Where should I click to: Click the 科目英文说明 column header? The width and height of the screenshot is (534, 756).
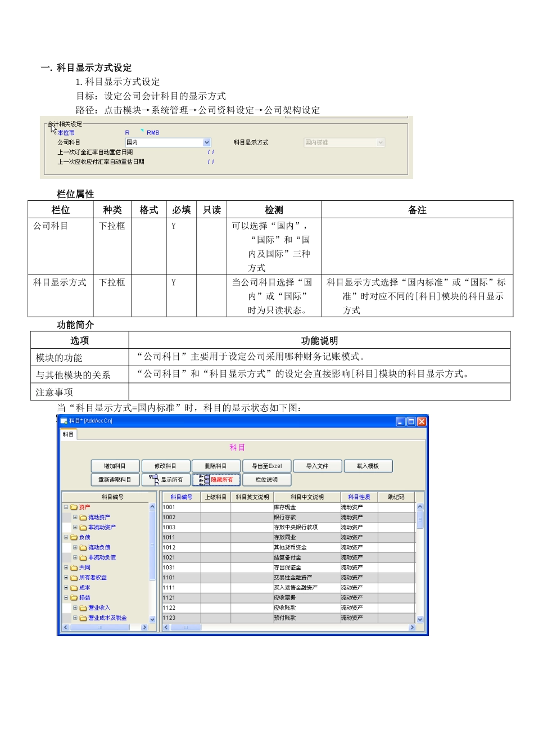[x=252, y=497]
